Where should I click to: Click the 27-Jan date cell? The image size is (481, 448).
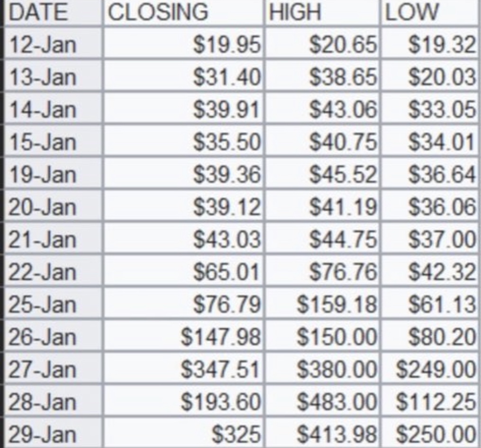click(42, 369)
